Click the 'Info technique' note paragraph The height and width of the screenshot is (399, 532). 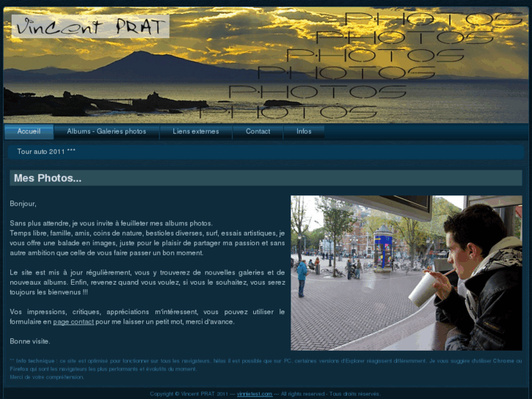tap(266, 365)
